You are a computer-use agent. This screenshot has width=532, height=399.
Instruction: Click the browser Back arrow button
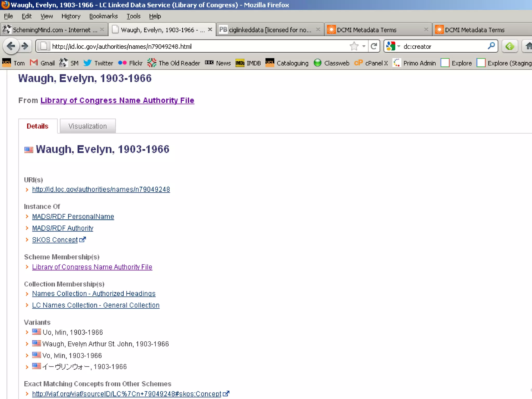(x=11, y=46)
